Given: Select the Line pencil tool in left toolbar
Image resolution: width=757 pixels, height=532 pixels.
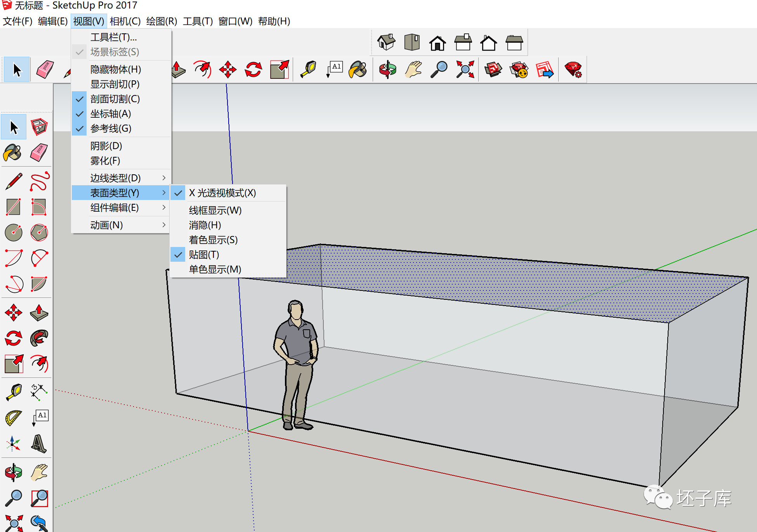Looking at the screenshot, I should pos(14,181).
